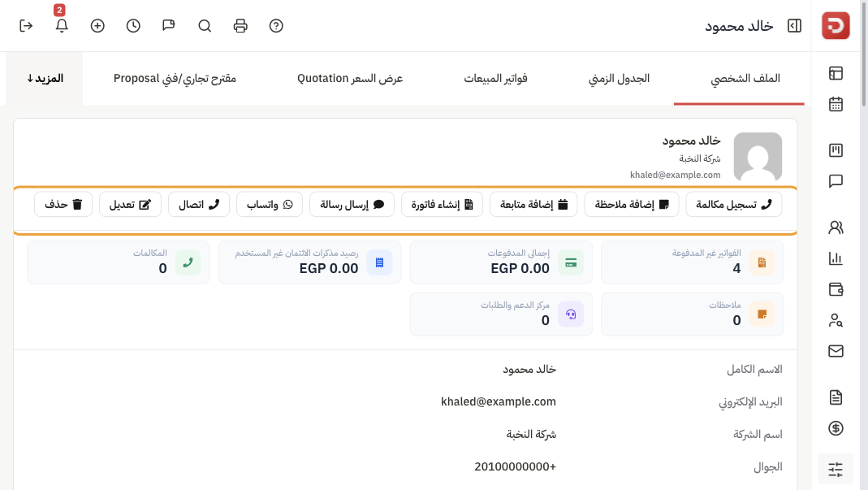Toggle the sidebar collapse panel icon
Image resolution: width=868 pixels, height=490 pixels.
(794, 25)
